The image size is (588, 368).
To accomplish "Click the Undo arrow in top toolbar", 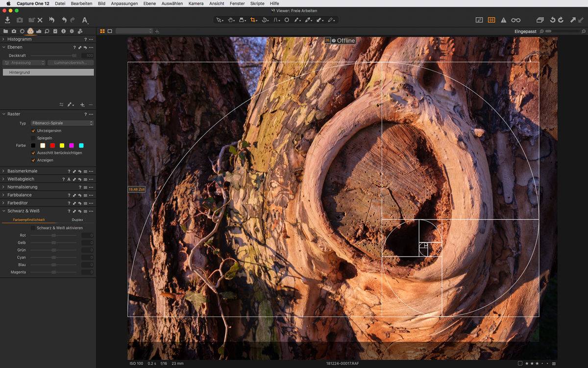I will coord(64,20).
